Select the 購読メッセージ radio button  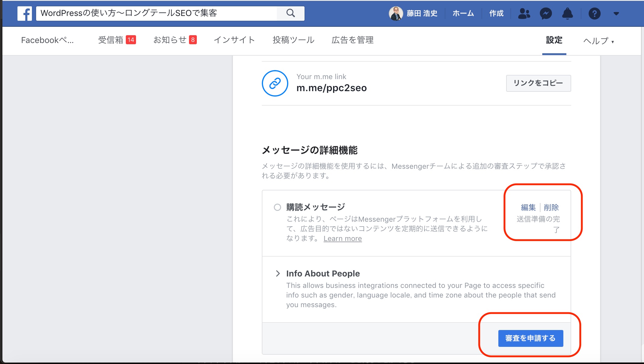tap(277, 207)
